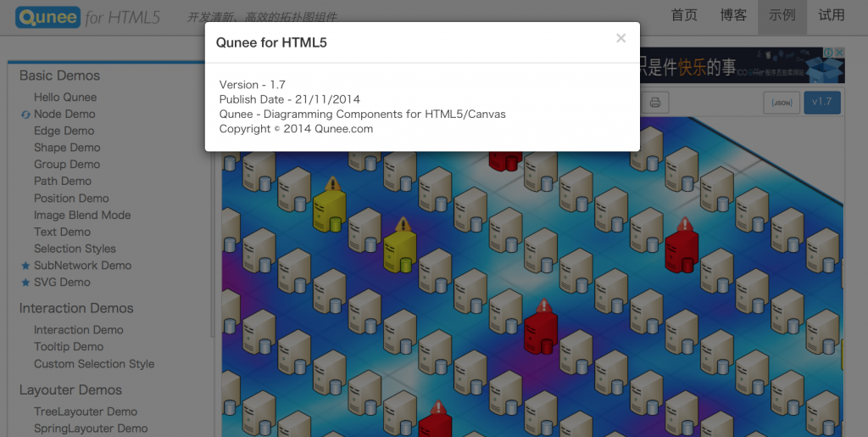Open the Text Demo
The image size is (868, 437).
62,232
